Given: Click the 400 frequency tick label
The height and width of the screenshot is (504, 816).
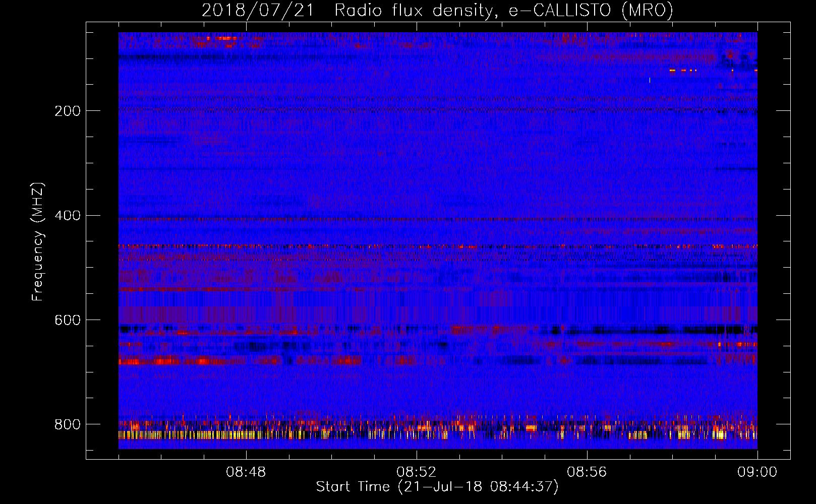Looking at the screenshot, I should (x=68, y=216).
